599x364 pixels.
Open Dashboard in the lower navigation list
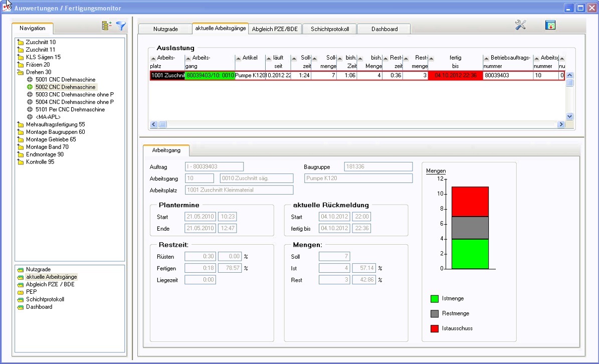[x=39, y=307]
